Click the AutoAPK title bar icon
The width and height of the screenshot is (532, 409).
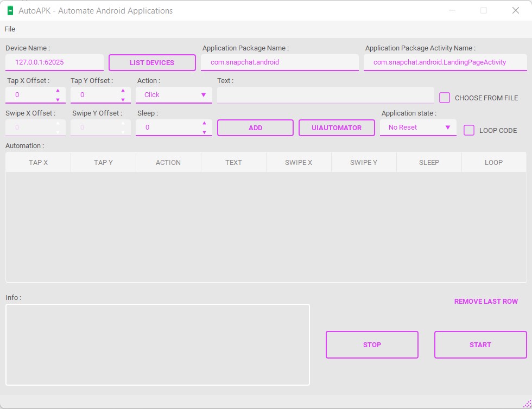tap(10, 10)
